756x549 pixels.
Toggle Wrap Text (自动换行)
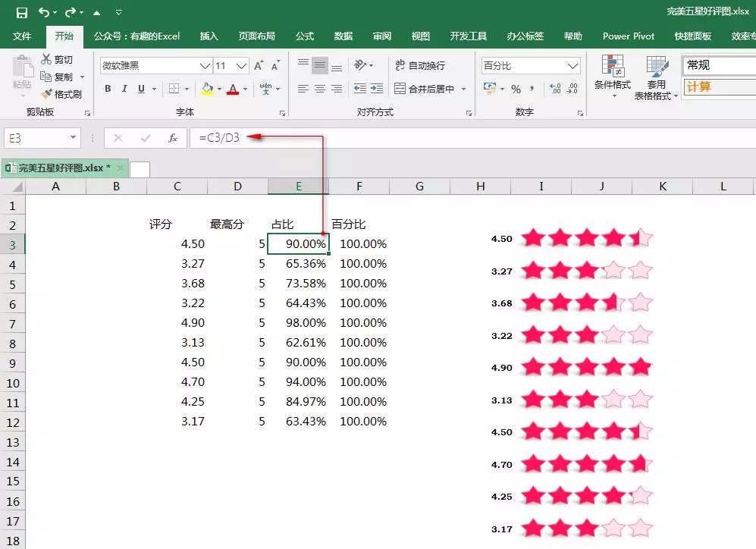pos(419,66)
